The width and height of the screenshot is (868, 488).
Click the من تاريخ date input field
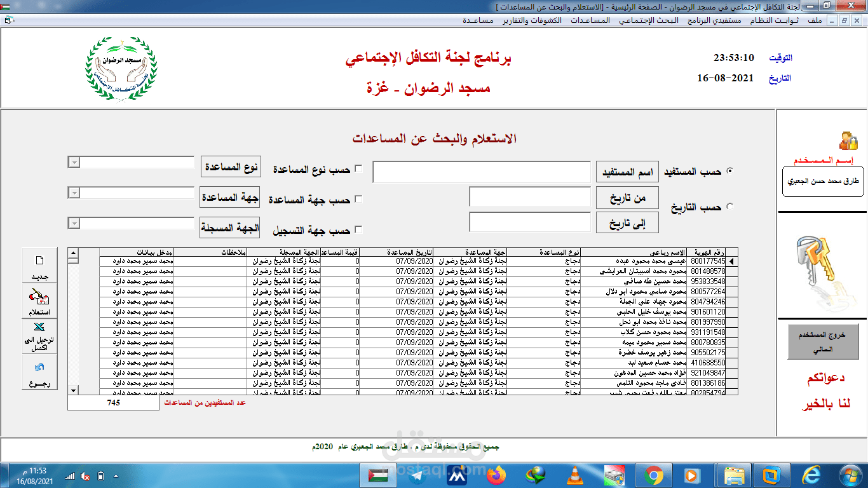(x=531, y=198)
